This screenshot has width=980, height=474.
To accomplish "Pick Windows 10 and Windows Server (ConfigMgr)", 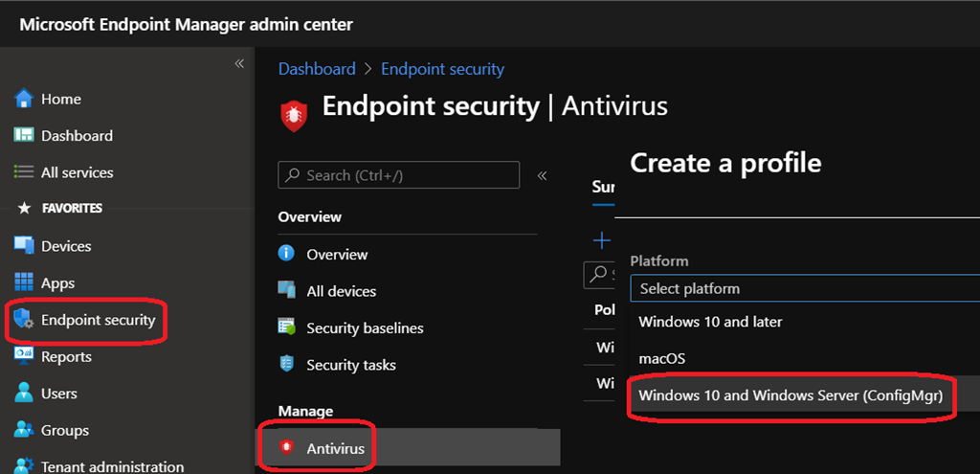I will pyautogui.click(x=791, y=395).
